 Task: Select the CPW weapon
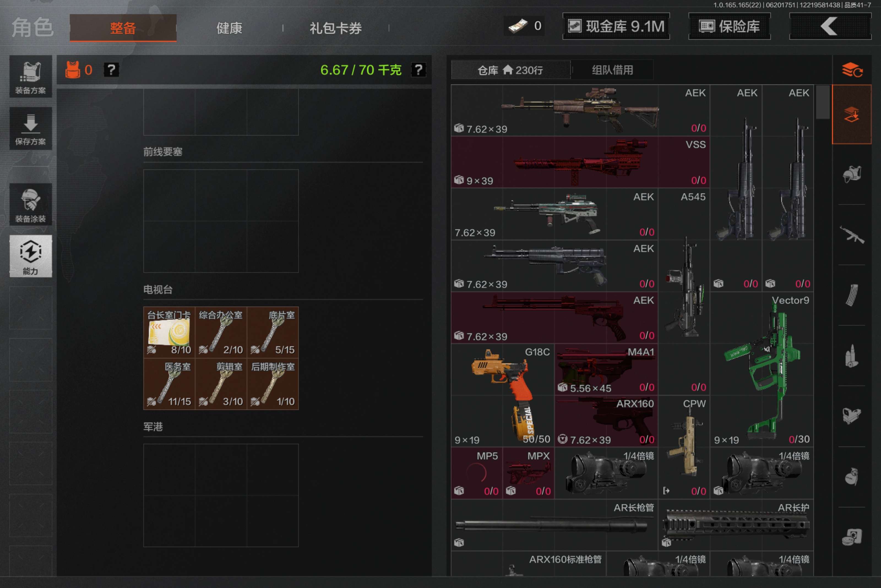[x=684, y=447]
